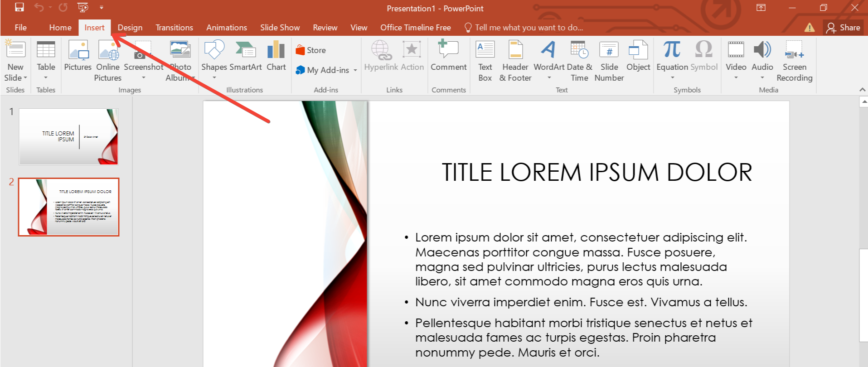Image resolution: width=868 pixels, height=367 pixels.
Task: Select slide 1 thumbnail in panel
Action: tap(68, 136)
